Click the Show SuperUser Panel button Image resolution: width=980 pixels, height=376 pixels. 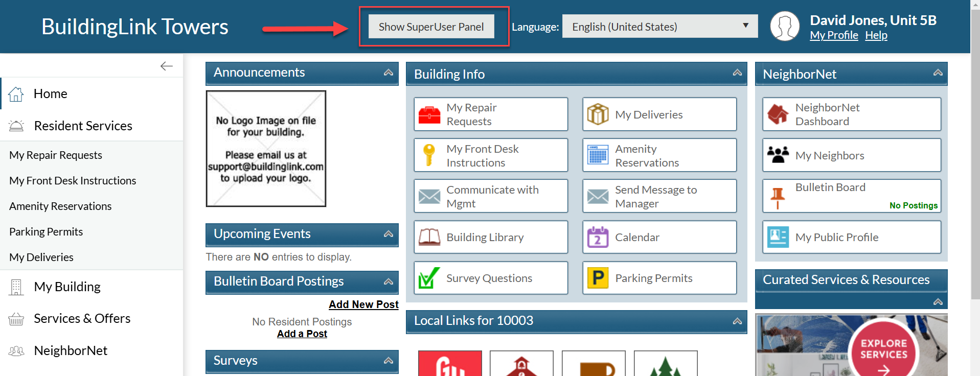pos(431,27)
